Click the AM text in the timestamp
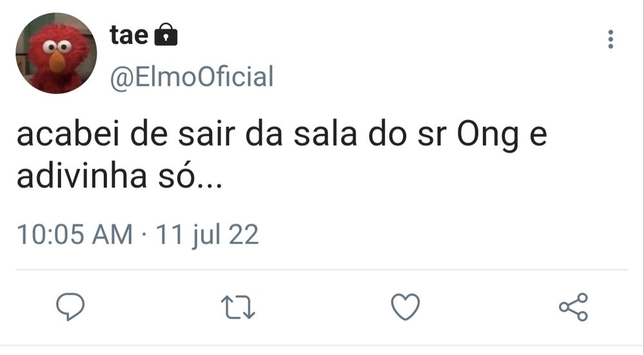The width and height of the screenshot is (644, 355). tap(112, 234)
